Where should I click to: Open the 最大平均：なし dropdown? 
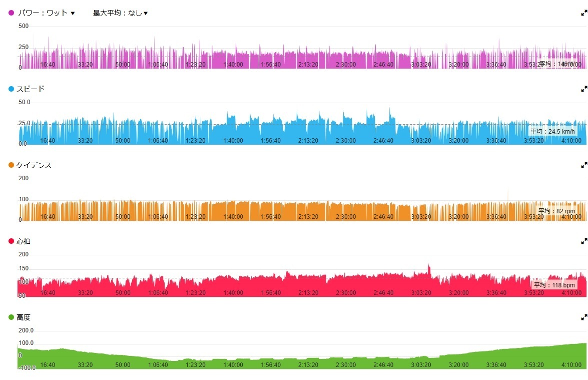tap(121, 13)
